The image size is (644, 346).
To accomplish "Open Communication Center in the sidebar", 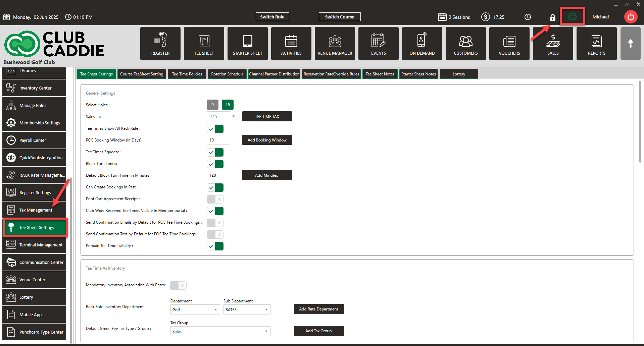I will point(34,262).
